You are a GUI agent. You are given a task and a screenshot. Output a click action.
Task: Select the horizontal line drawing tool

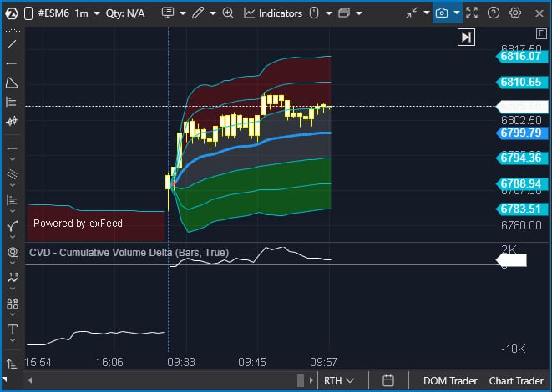12,63
